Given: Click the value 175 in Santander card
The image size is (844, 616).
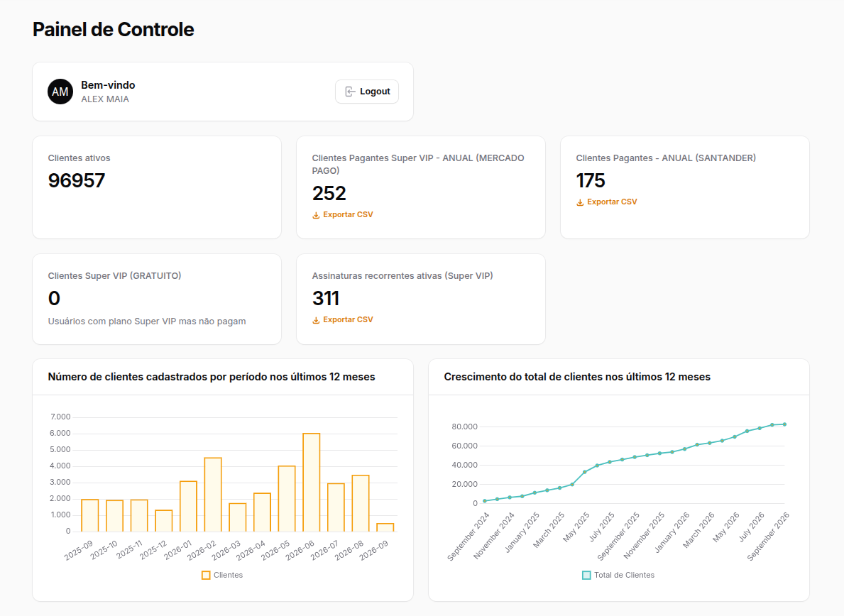Looking at the screenshot, I should (591, 181).
